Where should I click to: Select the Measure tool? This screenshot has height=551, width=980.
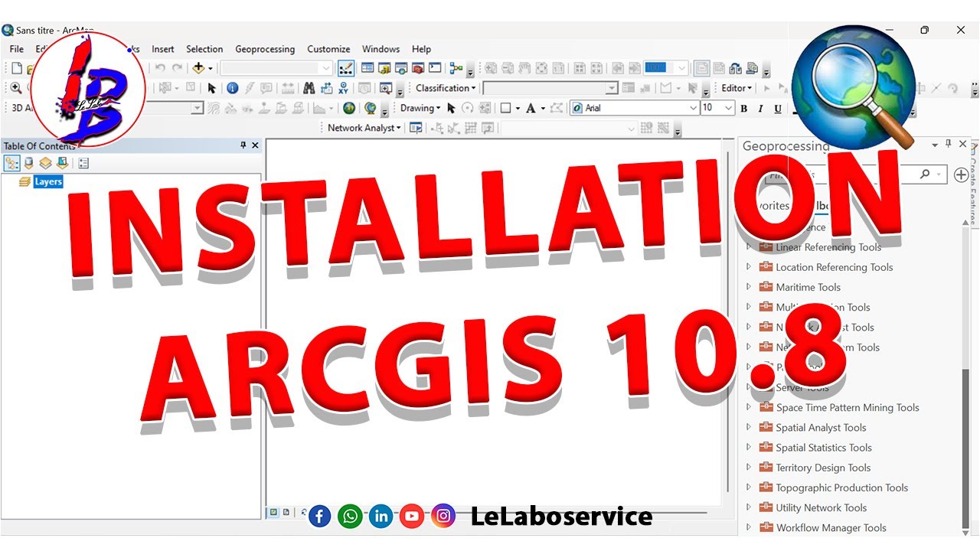point(288,88)
